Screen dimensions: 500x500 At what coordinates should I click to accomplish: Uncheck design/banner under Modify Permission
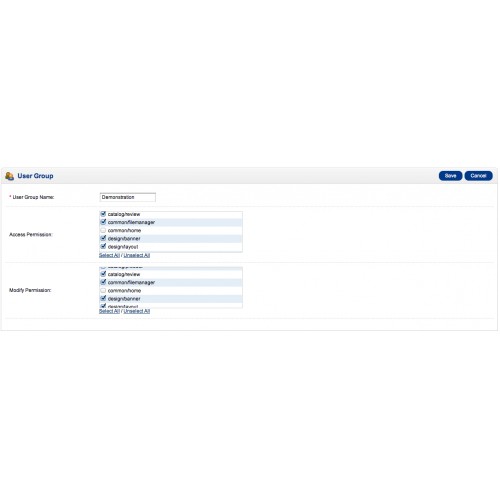pos(103,299)
